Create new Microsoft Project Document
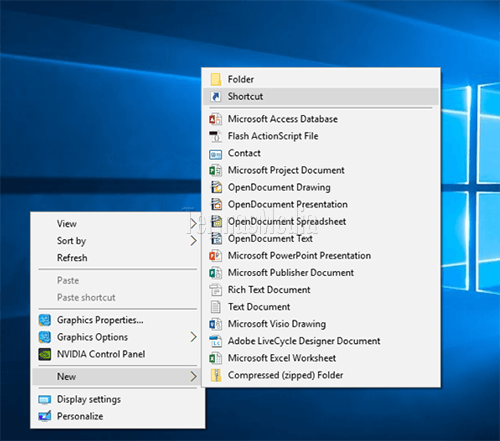 tap(321, 170)
